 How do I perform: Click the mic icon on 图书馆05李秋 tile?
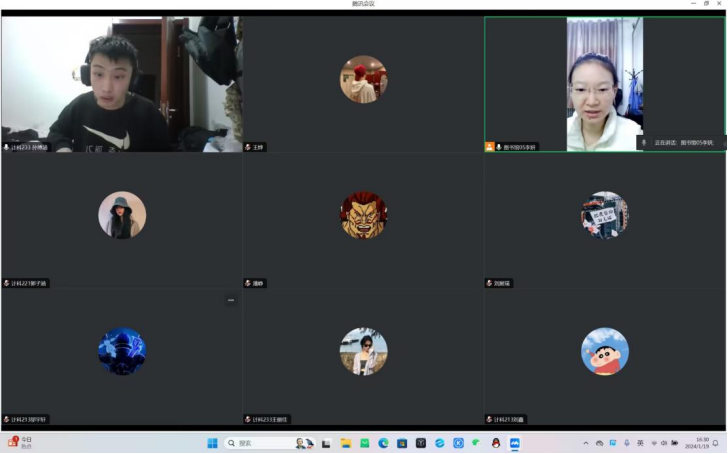[x=498, y=147]
